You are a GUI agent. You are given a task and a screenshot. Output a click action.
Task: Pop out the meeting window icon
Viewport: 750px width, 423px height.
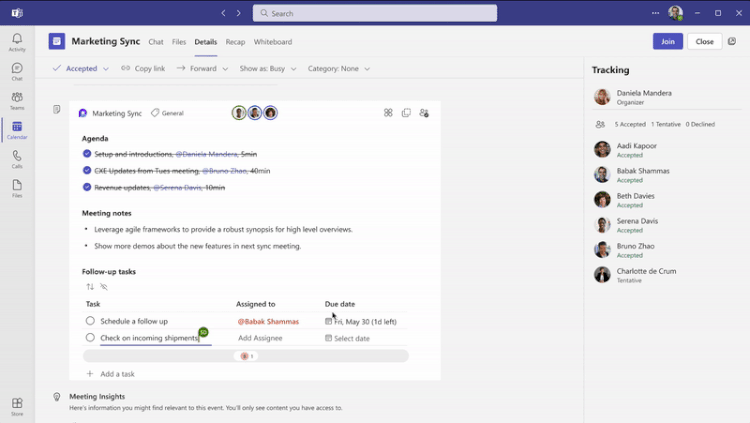pyautogui.click(x=732, y=42)
